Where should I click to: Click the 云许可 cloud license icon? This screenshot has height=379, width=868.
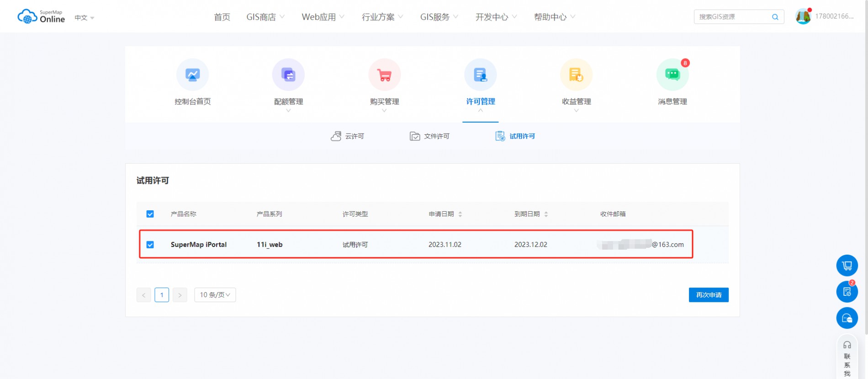coord(336,136)
